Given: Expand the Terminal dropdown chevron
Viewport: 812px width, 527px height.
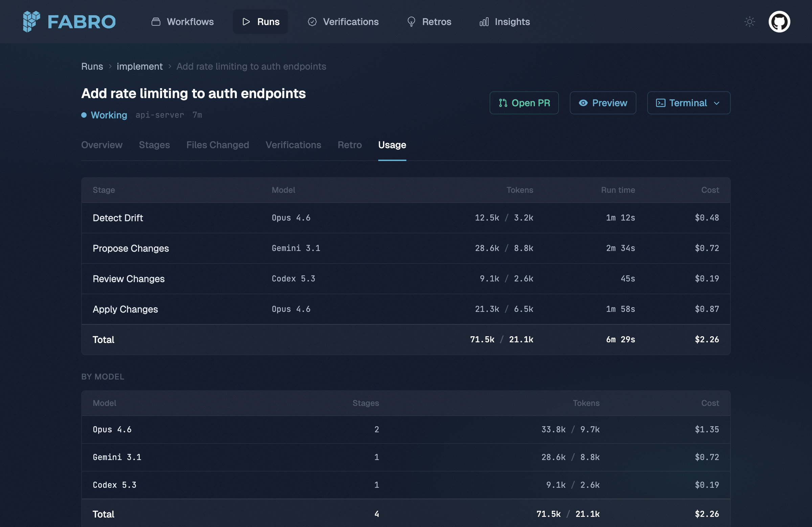Looking at the screenshot, I should tap(717, 104).
